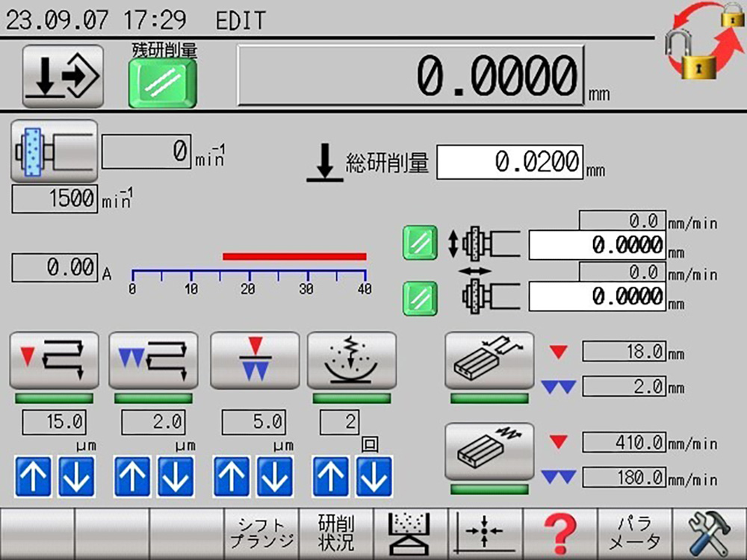Click the grinding wheel spindle icon

54,150
